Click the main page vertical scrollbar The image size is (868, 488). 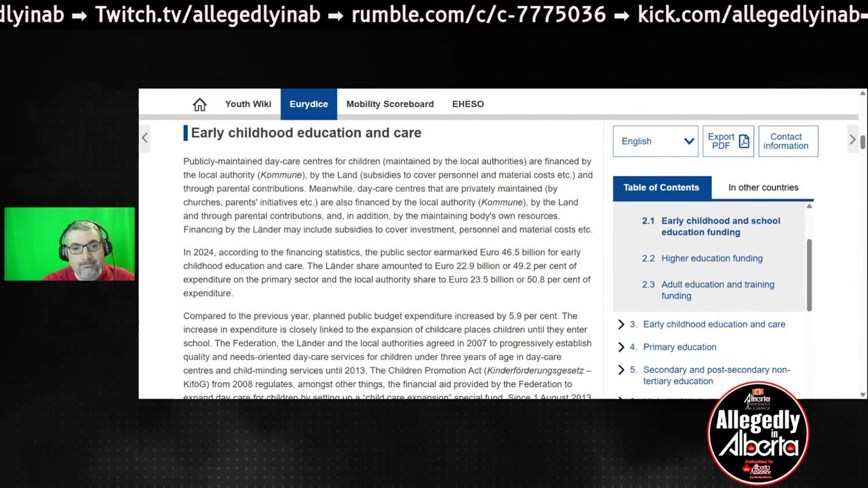(x=863, y=142)
